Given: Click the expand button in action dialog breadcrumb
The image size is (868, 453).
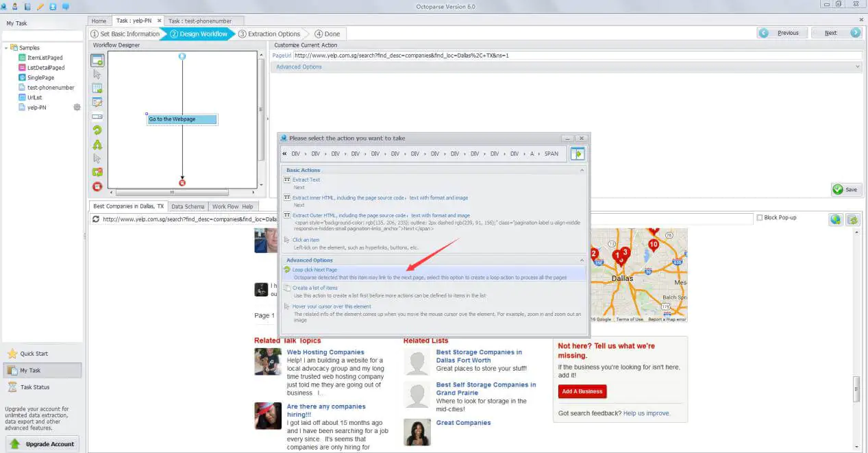Looking at the screenshot, I should (x=577, y=154).
